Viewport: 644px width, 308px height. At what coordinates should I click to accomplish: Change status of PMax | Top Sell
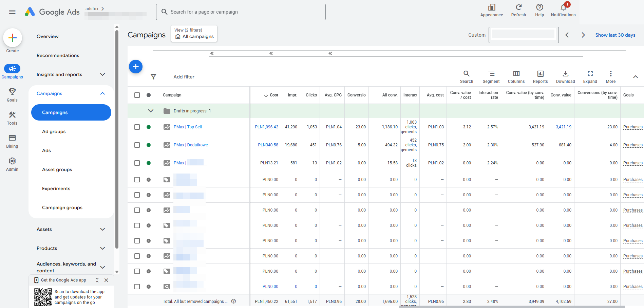coord(149,127)
